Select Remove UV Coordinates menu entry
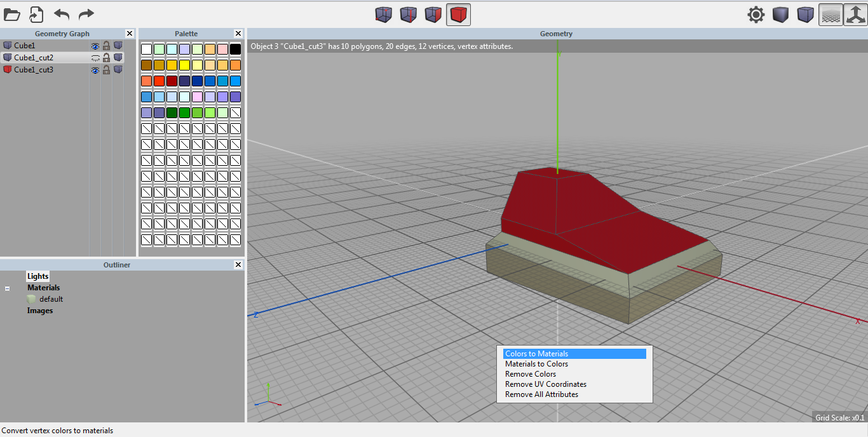The image size is (868, 437). [574, 384]
